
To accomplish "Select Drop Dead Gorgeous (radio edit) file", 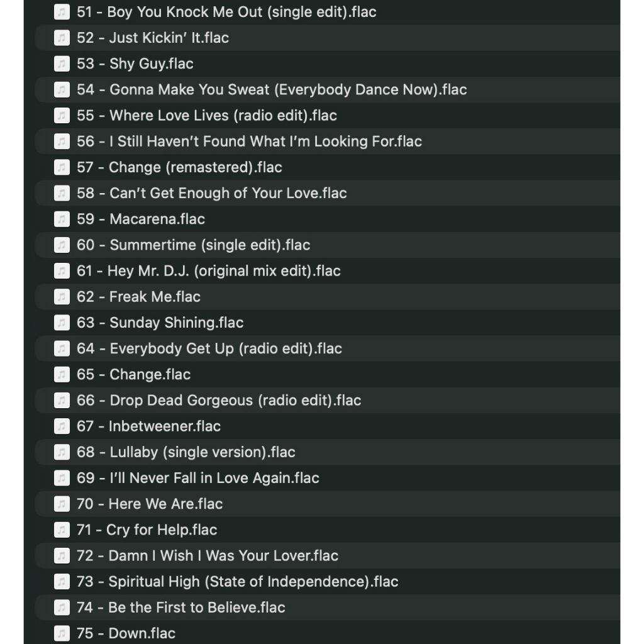I will 327,400.
